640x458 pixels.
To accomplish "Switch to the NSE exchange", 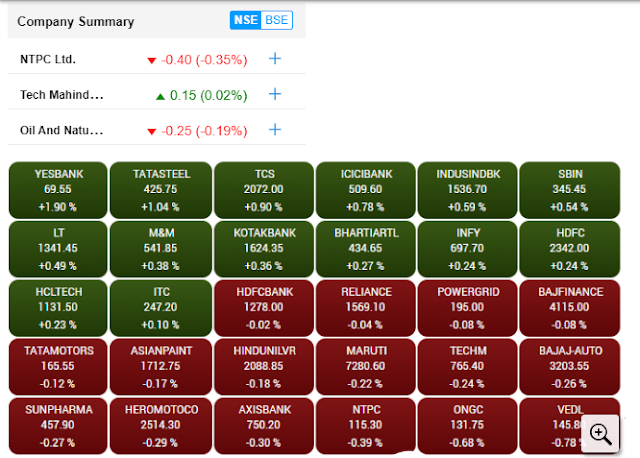I will [245, 20].
